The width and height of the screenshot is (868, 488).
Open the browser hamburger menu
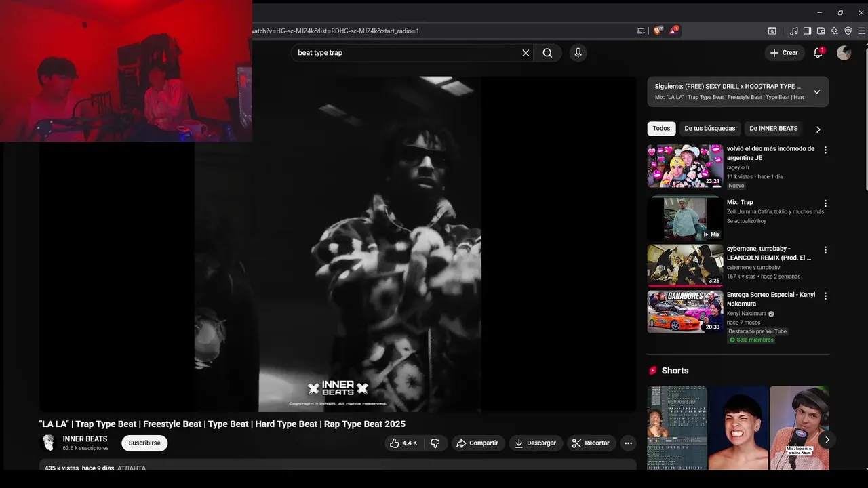[x=861, y=30]
